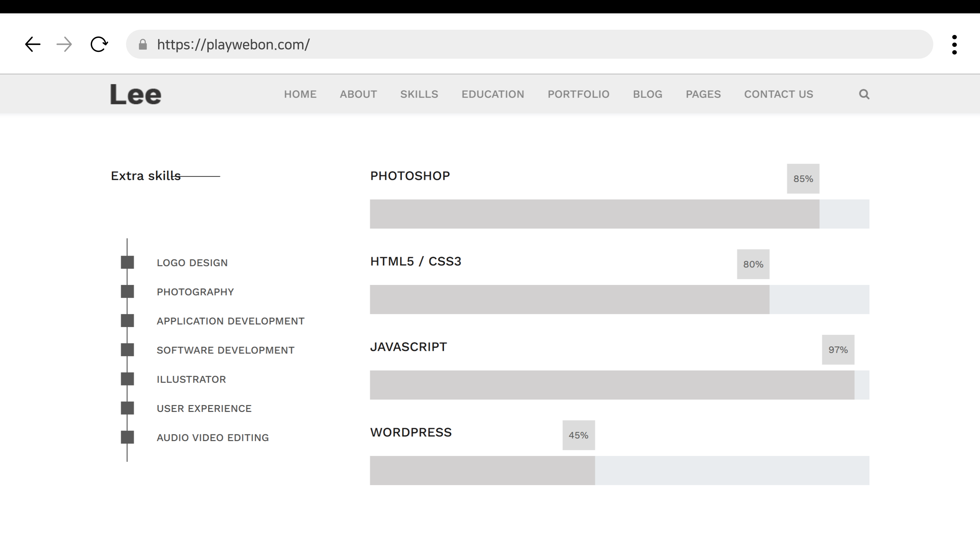Expand the Pages menu item
The image size is (980, 551).
click(x=703, y=94)
